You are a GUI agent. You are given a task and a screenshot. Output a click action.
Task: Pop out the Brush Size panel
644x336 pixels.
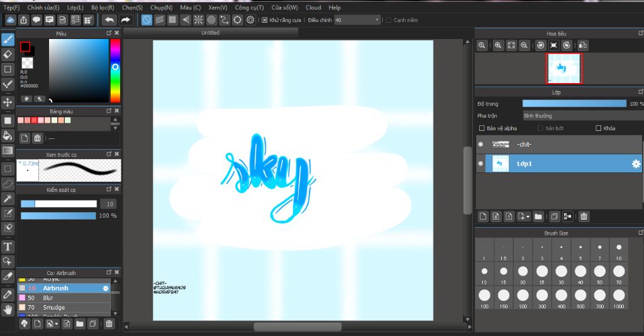(x=641, y=232)
